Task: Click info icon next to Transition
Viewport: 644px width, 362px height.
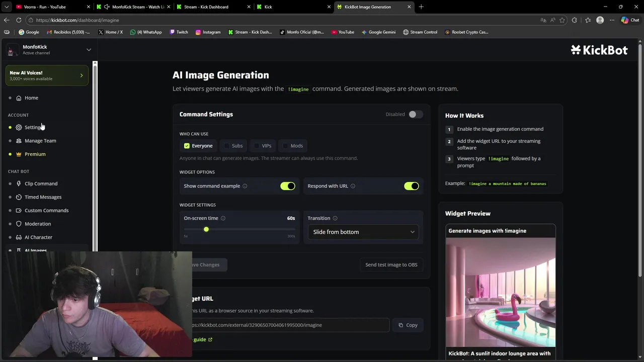Action: click(335, 218)
